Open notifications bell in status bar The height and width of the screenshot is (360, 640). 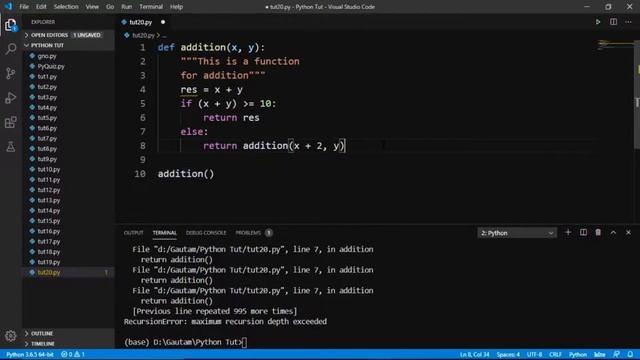[630, 355]
